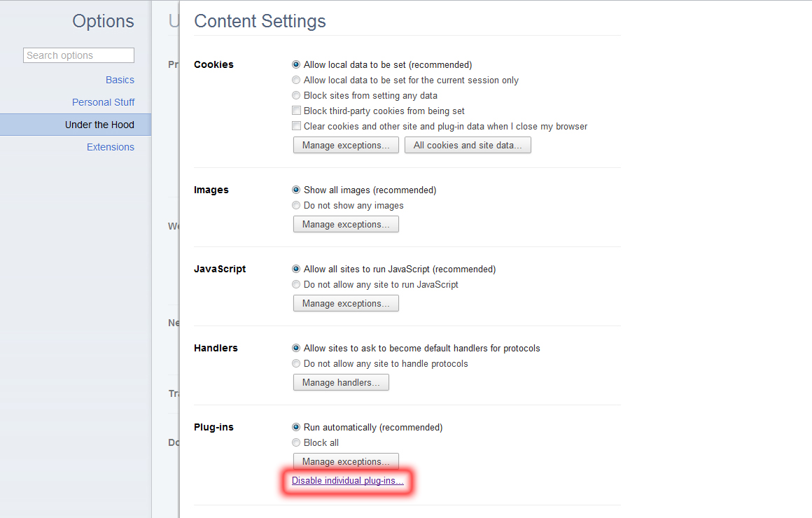812x518 pixels.
Task: Click "Manage exceptions" under Images
Action: (346, 224)
